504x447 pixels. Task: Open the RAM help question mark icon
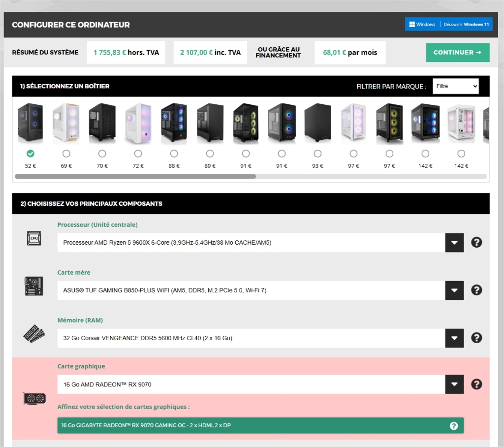pyautogui.click(x=476, y=338)
